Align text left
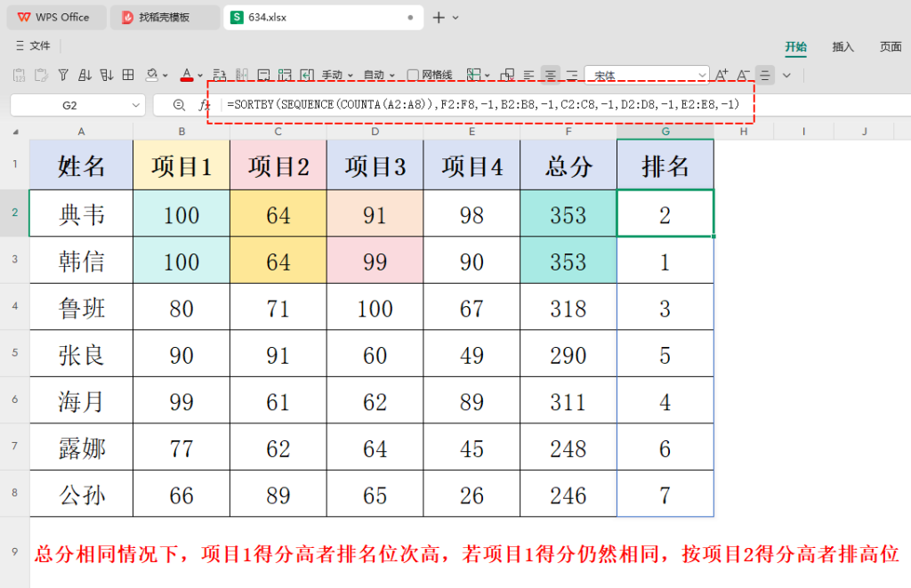Screen dimensions: 911x588 528,75
